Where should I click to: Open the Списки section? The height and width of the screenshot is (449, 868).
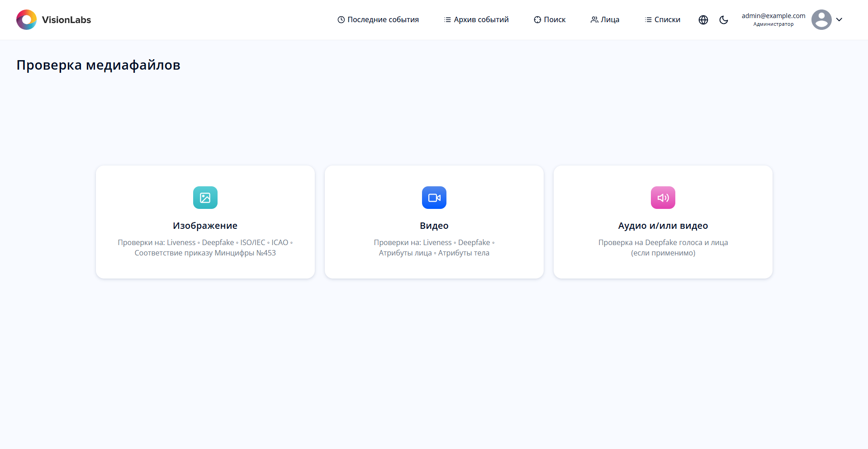click(662, 20)
